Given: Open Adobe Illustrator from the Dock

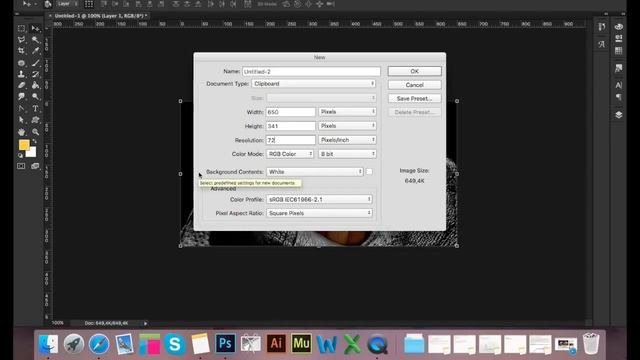Looking at the screenshot, I should (276, 344).
